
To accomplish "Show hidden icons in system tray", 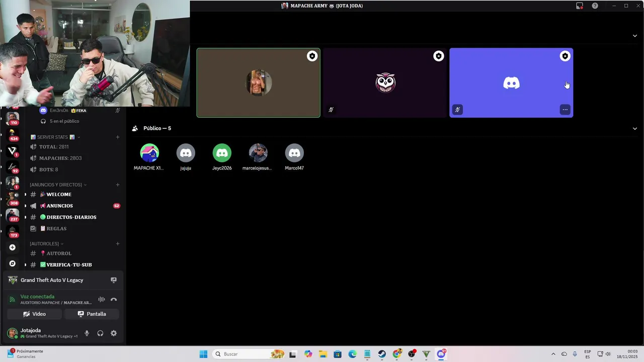I will (x=553, y=354).
